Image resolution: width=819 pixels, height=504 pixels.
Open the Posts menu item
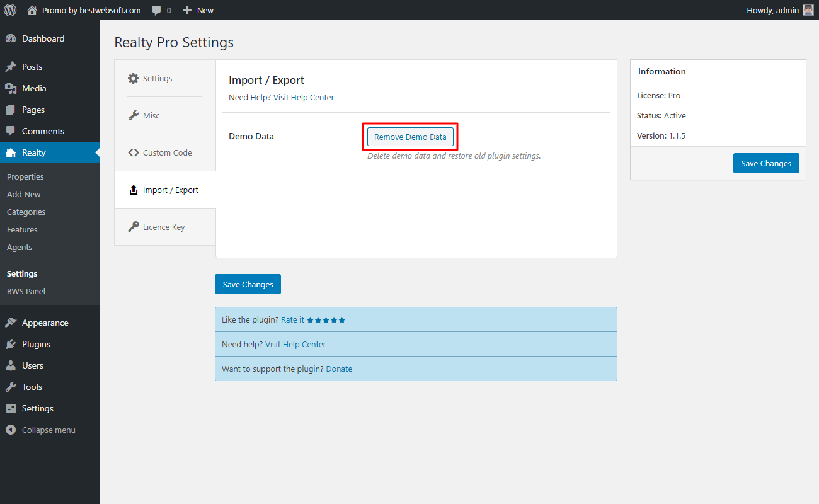click(x=50, y=67)
